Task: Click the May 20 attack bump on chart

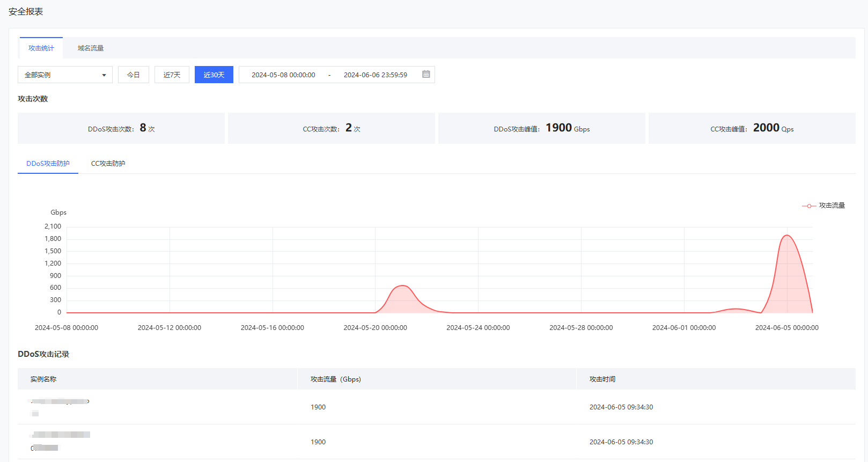Action: (402, 286)
